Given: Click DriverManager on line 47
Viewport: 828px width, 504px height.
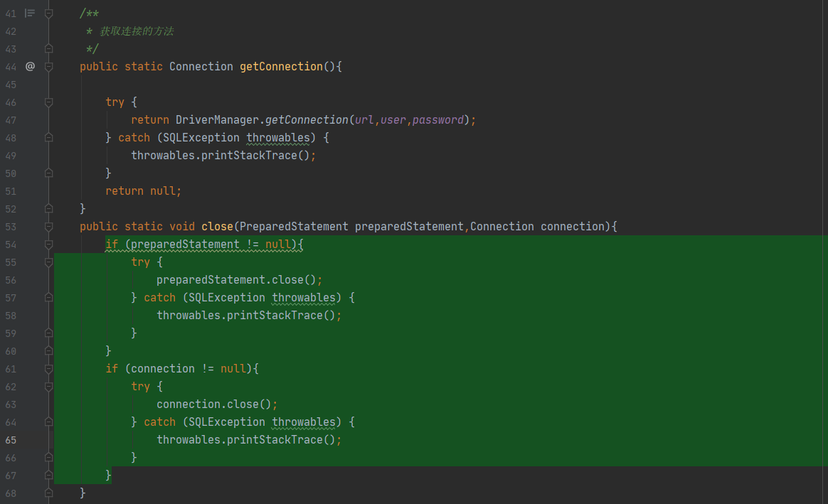Looking at the screenshot, I should click(217, 120).
